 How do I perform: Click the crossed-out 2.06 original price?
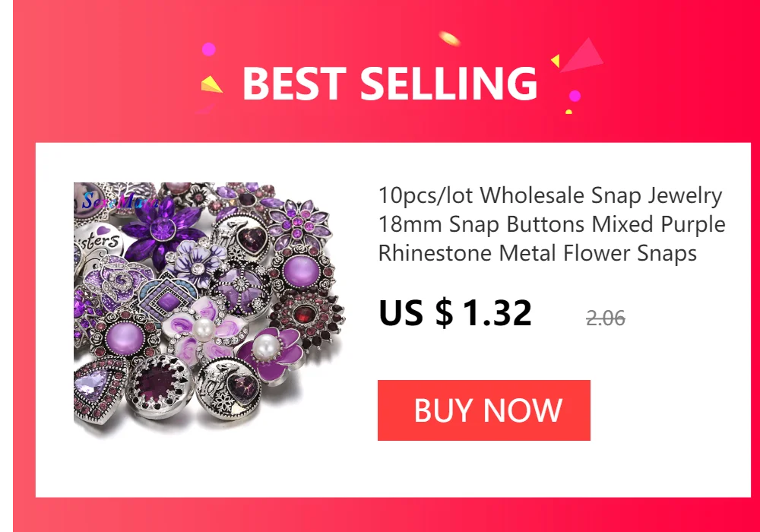pos(606,318)
